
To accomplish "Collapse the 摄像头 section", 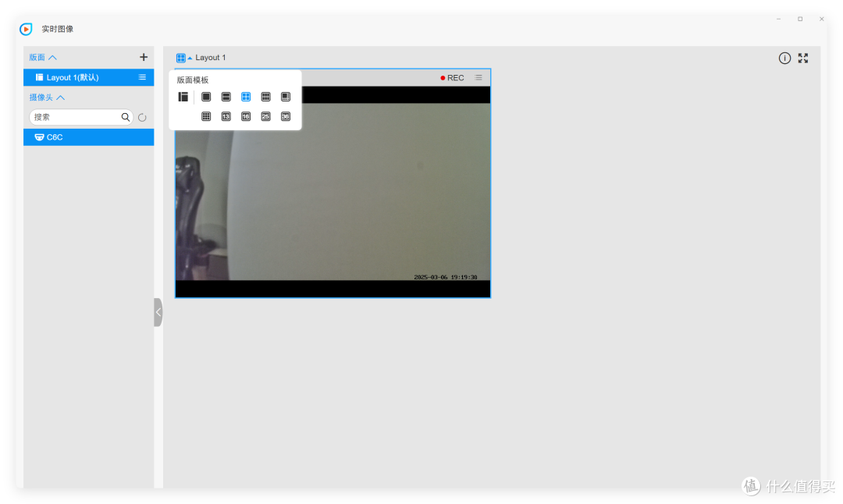I will (x=47, y=98).
